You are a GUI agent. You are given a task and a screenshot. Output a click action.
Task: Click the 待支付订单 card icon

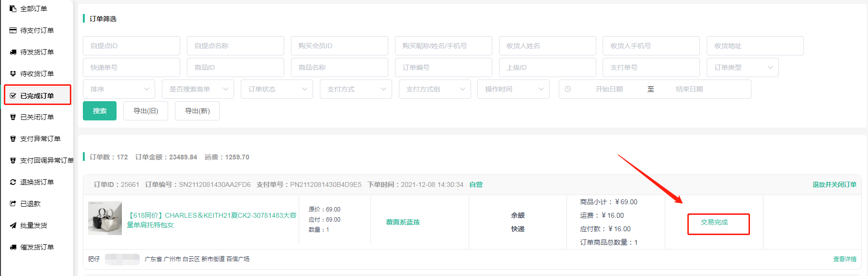click(x=13, y=30)
